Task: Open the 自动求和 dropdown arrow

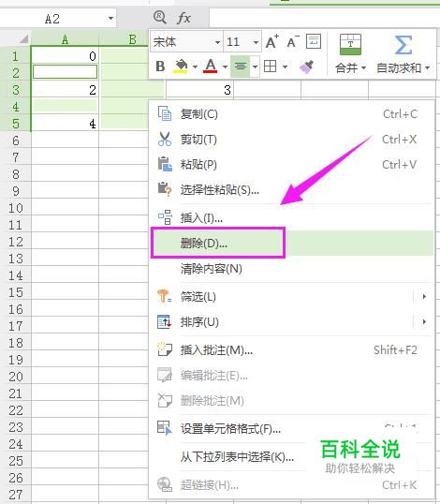Action: coord(427,67)
